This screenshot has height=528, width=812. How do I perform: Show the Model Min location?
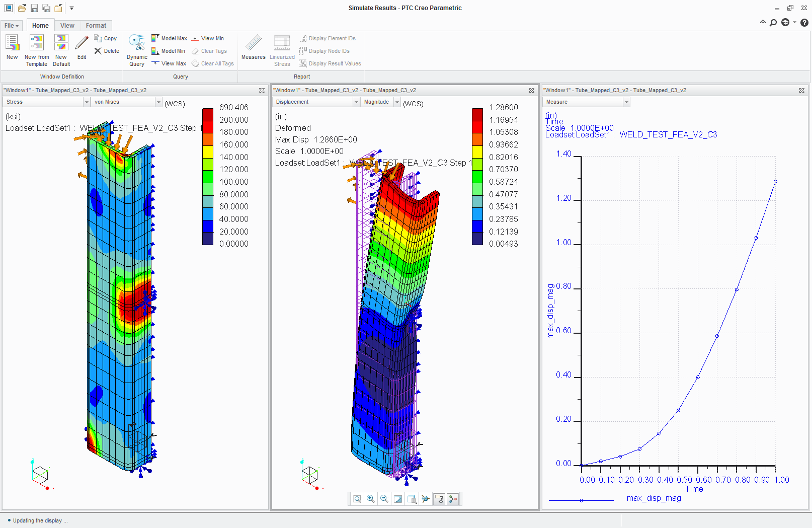(169, 51)
